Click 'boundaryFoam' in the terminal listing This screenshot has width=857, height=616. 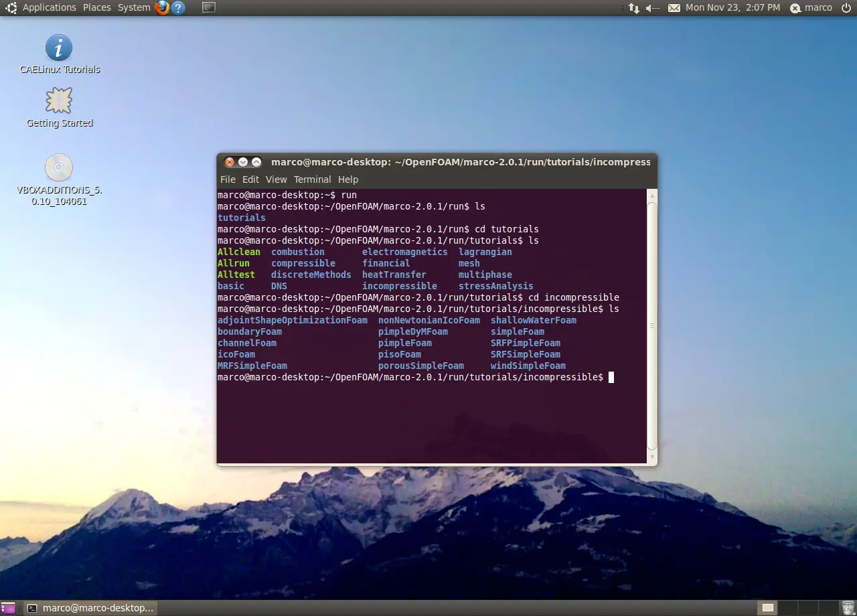coord(250,332)
